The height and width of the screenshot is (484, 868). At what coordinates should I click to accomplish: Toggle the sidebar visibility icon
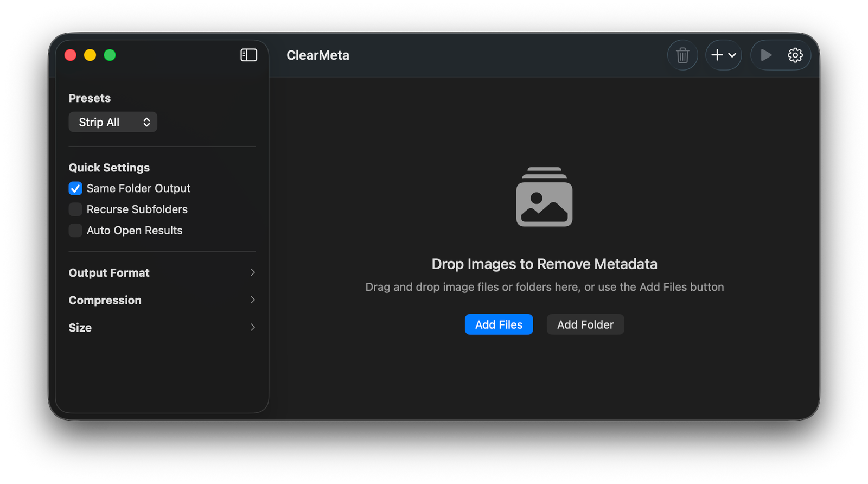pos(248,55)
